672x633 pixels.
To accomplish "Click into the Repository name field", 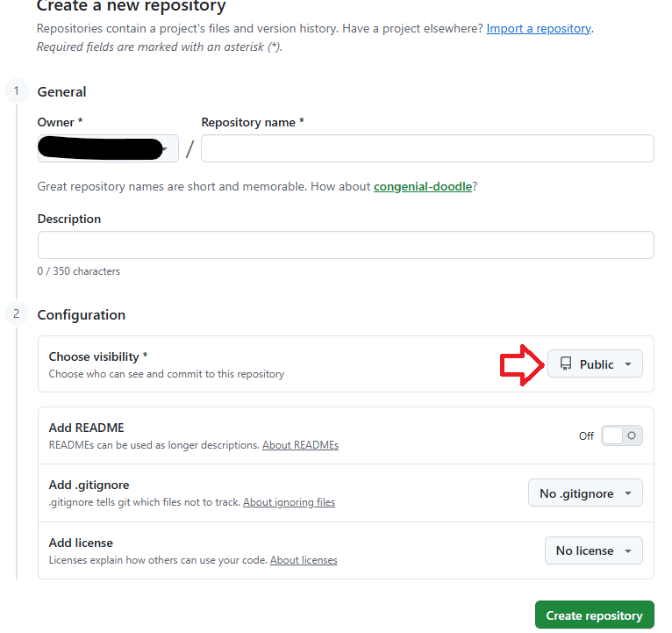I will pos(427,148).
